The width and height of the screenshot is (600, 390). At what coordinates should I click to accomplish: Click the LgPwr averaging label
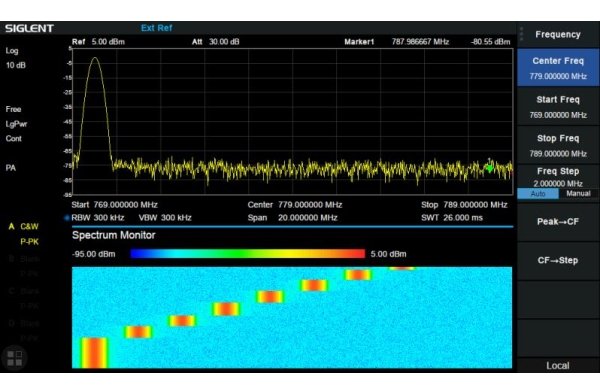point(16,124)
